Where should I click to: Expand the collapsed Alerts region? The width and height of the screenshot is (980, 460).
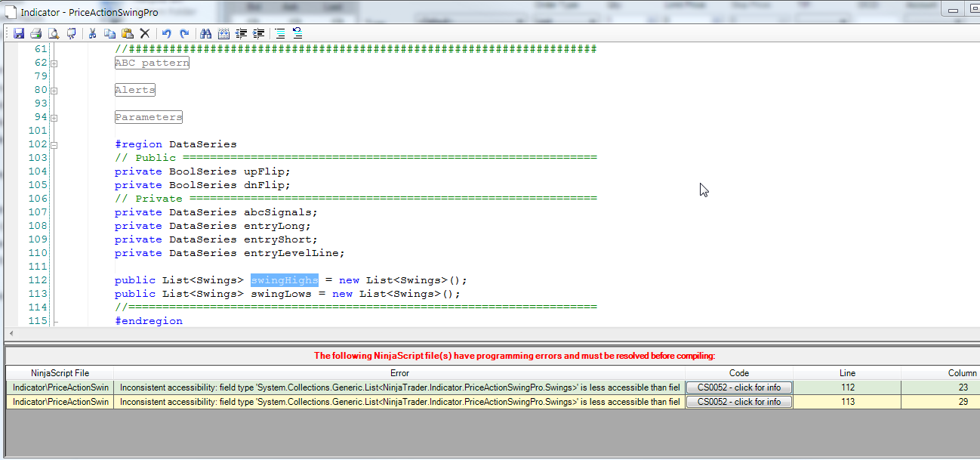tap(54, 91)
